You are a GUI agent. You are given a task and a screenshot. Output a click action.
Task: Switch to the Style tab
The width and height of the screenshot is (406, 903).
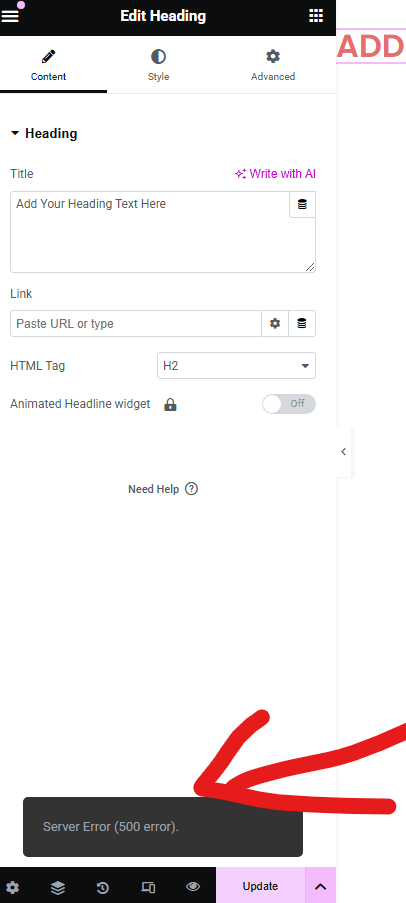(x=158, y=64)
